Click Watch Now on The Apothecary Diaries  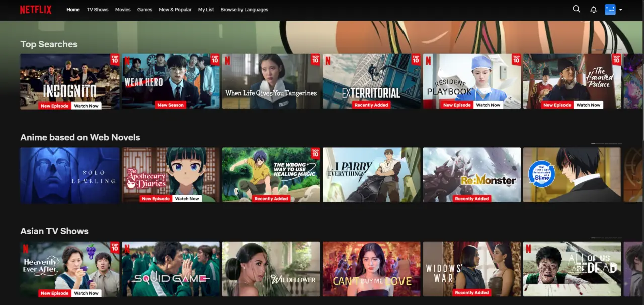click(x=187, y=199)
